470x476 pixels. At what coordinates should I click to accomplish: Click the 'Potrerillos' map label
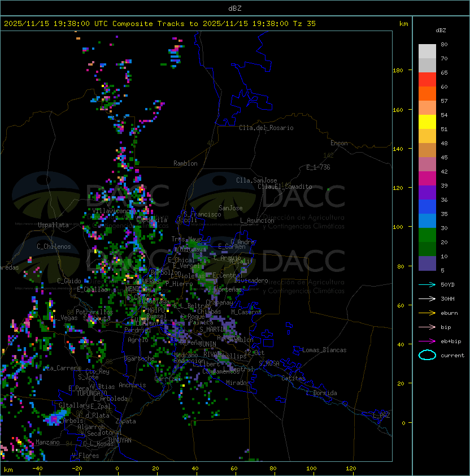(x=94, y=312)
